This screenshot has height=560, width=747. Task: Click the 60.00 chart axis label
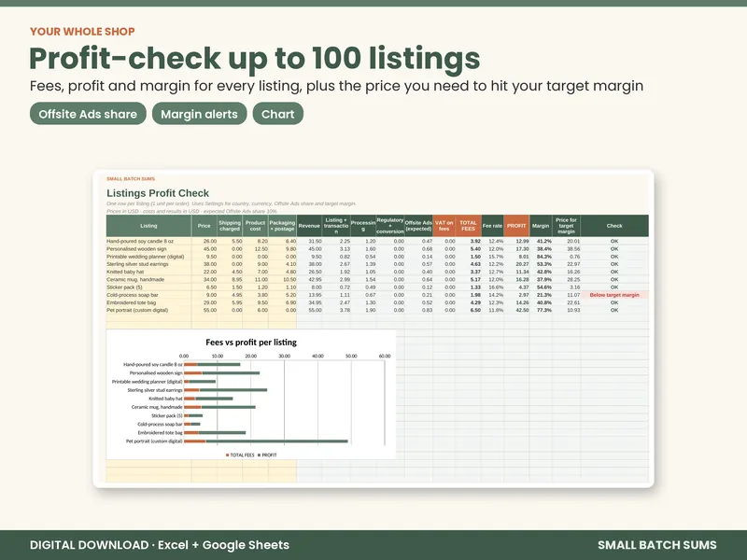coord(385,357)
